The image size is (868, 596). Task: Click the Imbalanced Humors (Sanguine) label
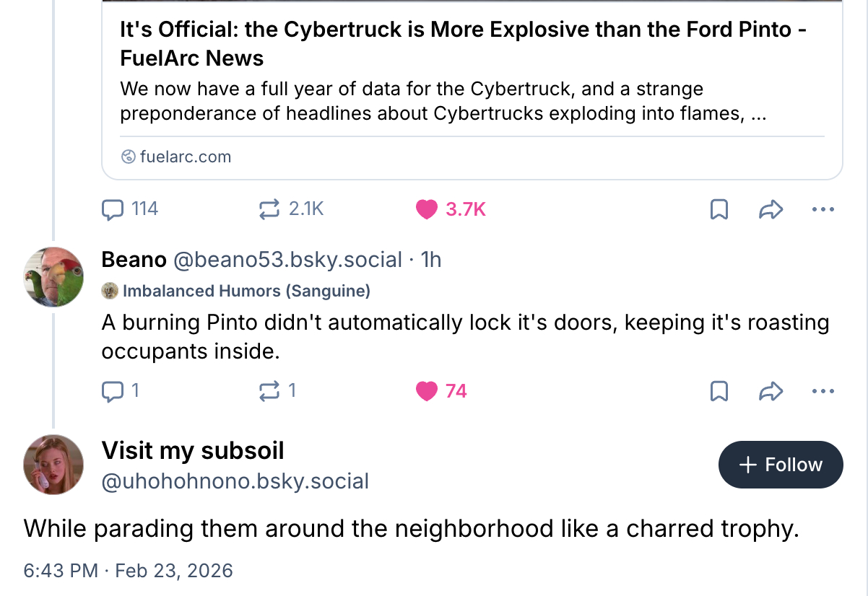click(246, 292)
